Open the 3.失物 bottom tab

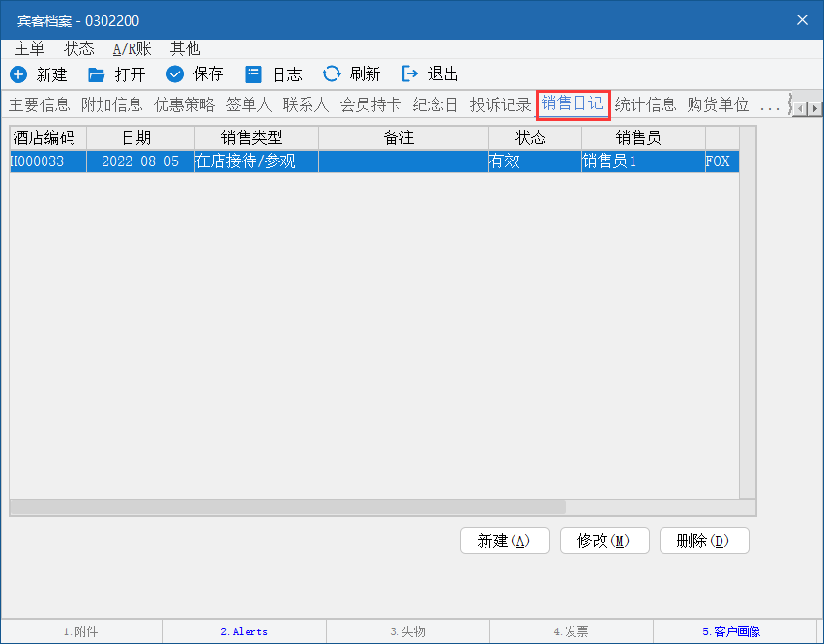pos(408,631)
